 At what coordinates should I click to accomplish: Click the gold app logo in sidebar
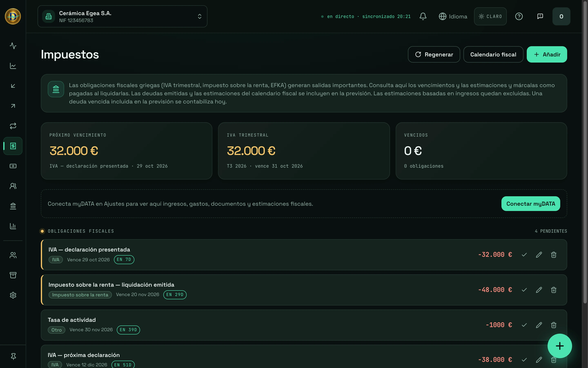[x=13, y=16]
